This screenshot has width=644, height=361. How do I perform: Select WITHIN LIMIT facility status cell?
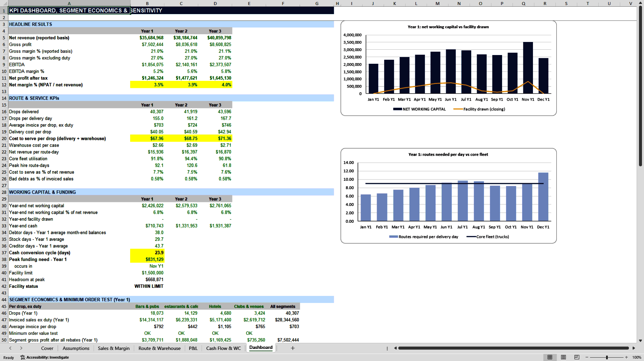(147, 286)
